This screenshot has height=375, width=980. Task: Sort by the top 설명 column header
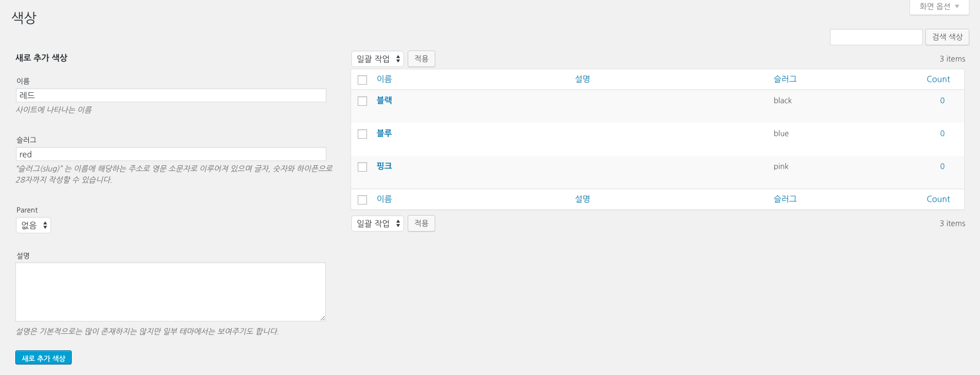click(x=582, y=79)
